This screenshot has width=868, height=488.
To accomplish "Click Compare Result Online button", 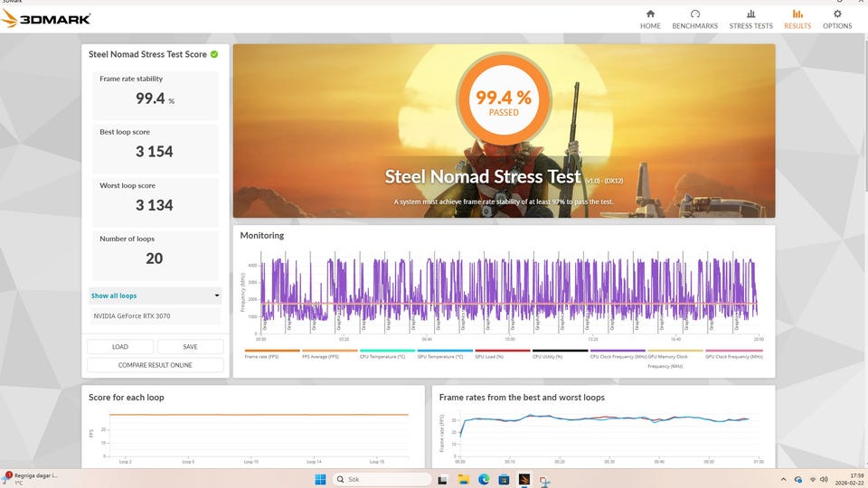I will [x=155, y=365].
